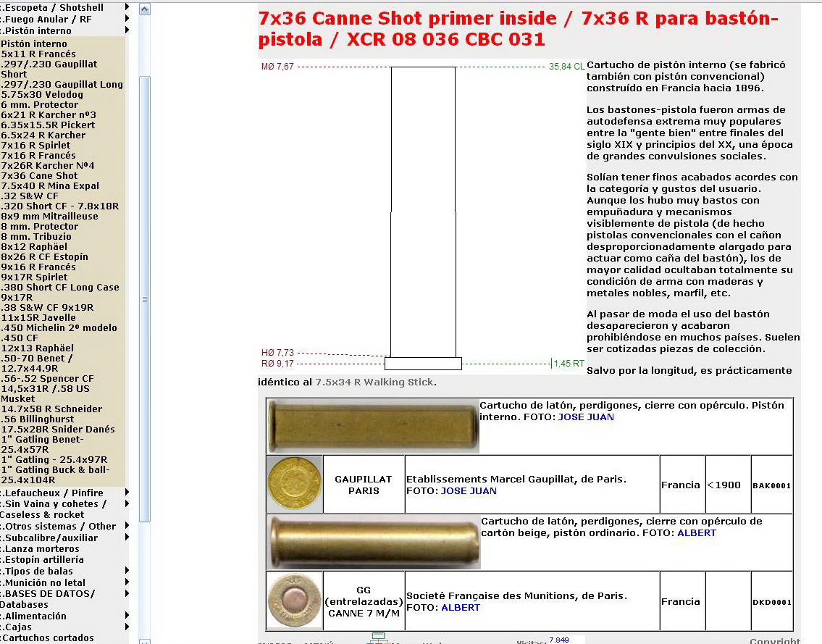Click the BAK0001 reference code cell
Viewport: 822px width, 644px height.
tap(772, 485)
